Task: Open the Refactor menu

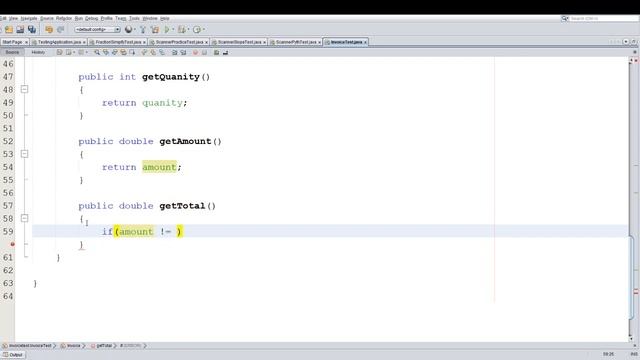Action: (64, 18)
